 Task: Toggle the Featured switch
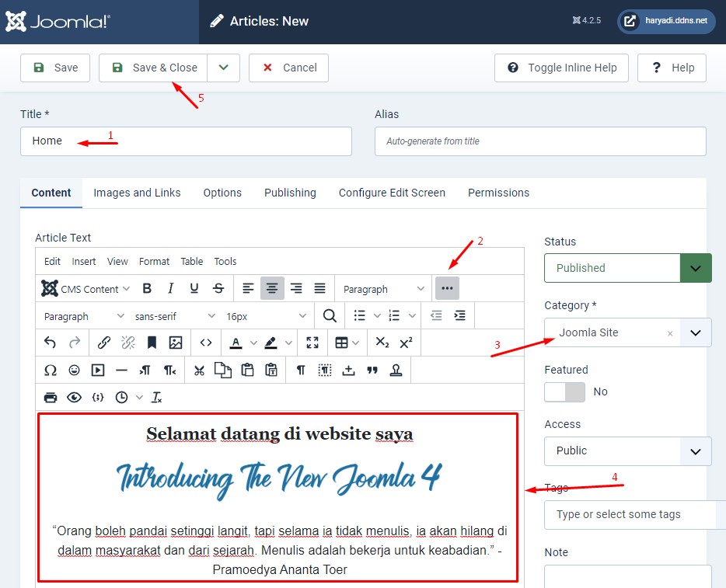tap(564, 391)
